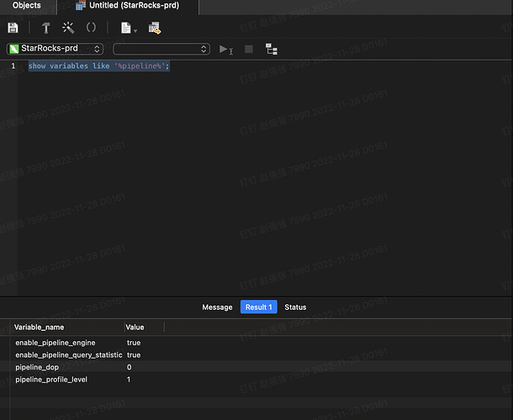The image size is (513, 420).
Task: Click the Explain query tree icon
Action: click(x=271, y=50)
